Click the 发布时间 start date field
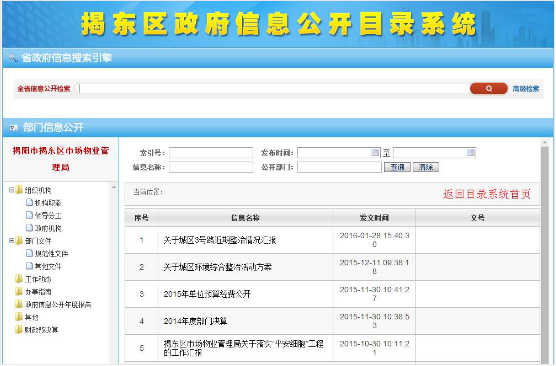This screenshot has width=556, height=366. click(339, 153)
